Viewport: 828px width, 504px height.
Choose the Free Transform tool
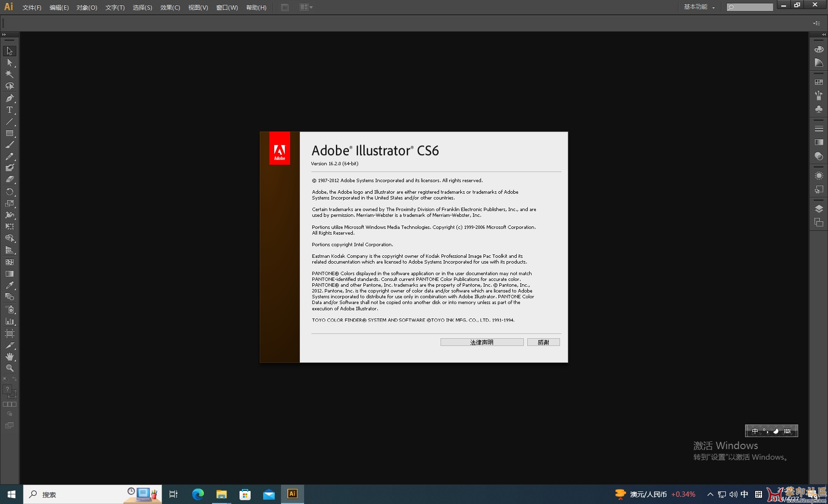coord(10,226)
